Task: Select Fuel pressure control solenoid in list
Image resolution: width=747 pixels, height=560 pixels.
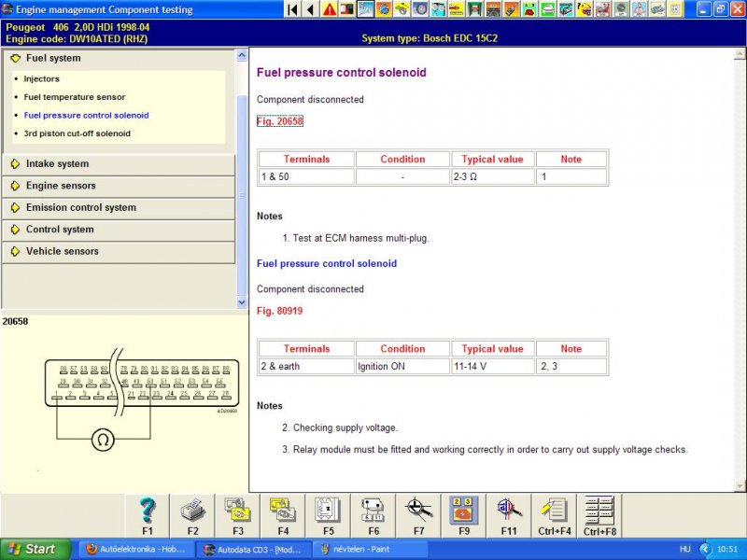Action: [86, 115]
